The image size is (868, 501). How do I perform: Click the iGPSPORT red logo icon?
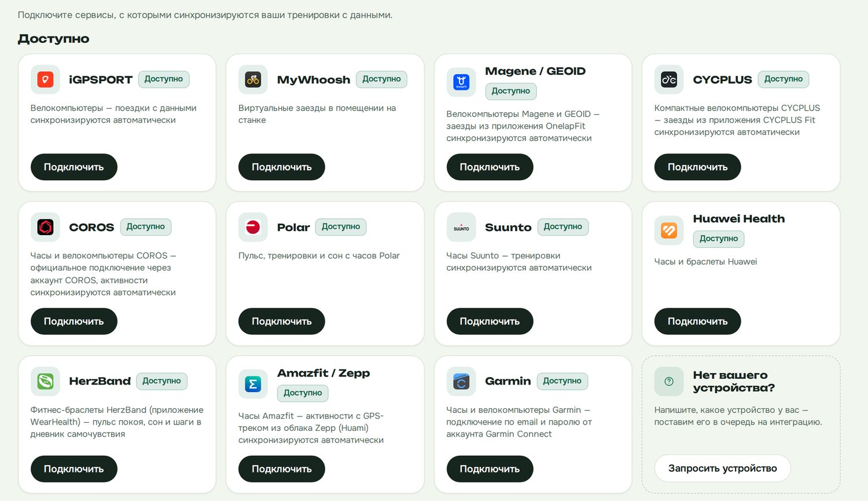point(45,79)
